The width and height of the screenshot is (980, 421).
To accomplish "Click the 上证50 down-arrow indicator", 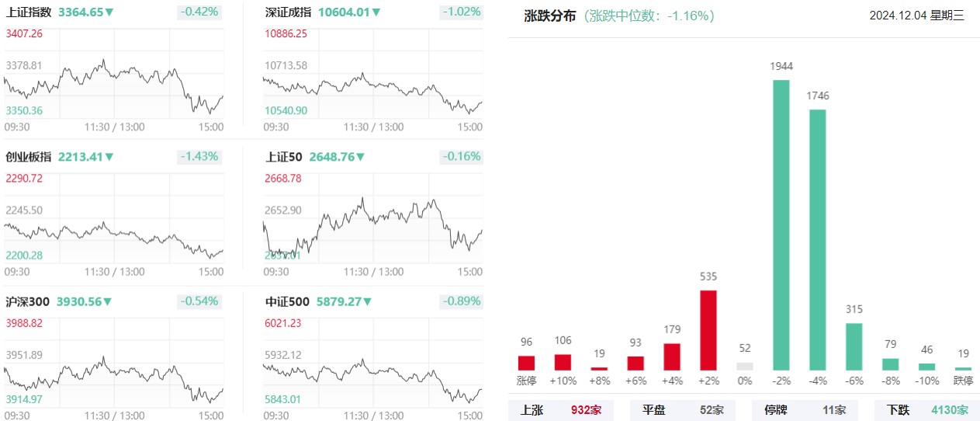I will click(x=360, y=157).
